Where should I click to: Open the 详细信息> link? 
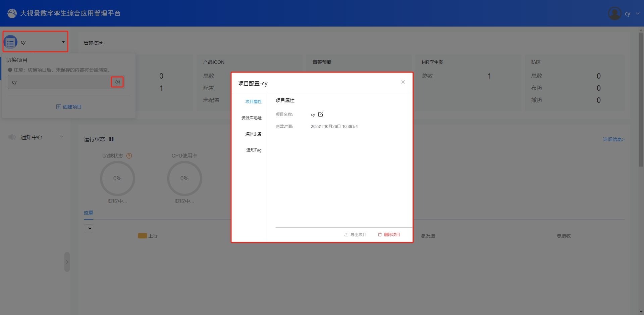tap(613, 139)
